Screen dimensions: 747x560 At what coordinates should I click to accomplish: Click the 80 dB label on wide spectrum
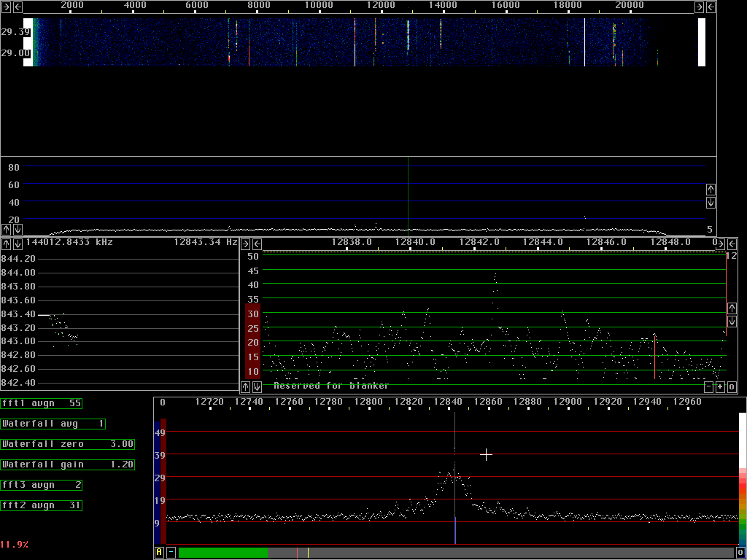coord(13,167)
